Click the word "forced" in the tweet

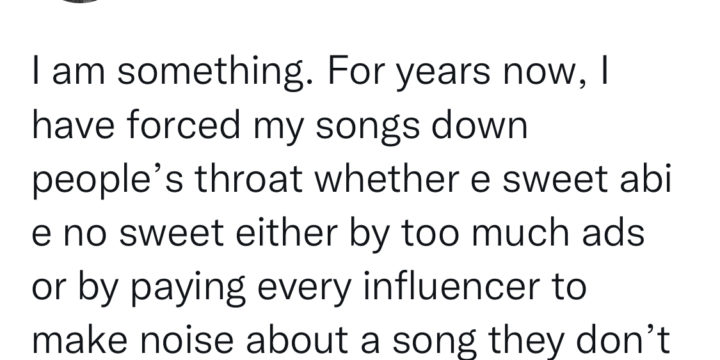(183, 124)
